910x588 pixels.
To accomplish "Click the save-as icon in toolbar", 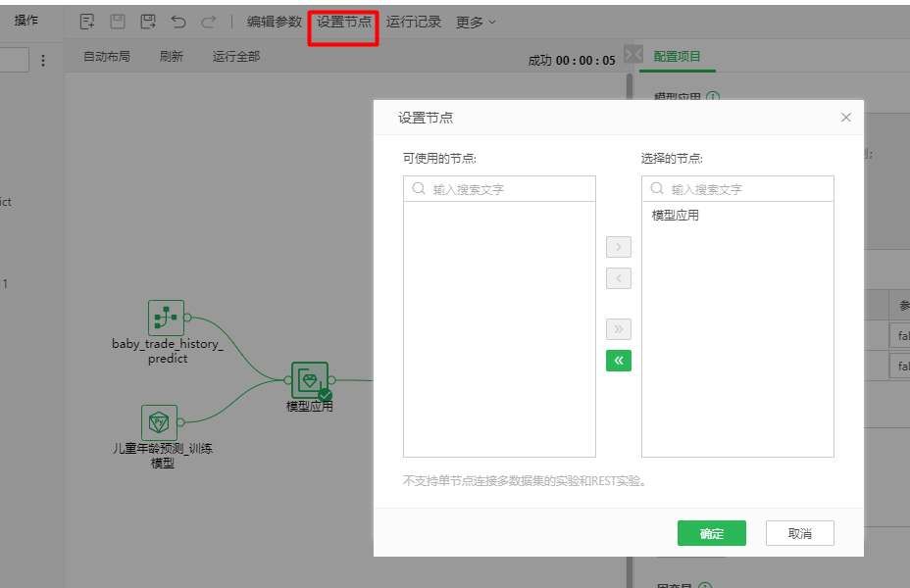I will 148,22.
